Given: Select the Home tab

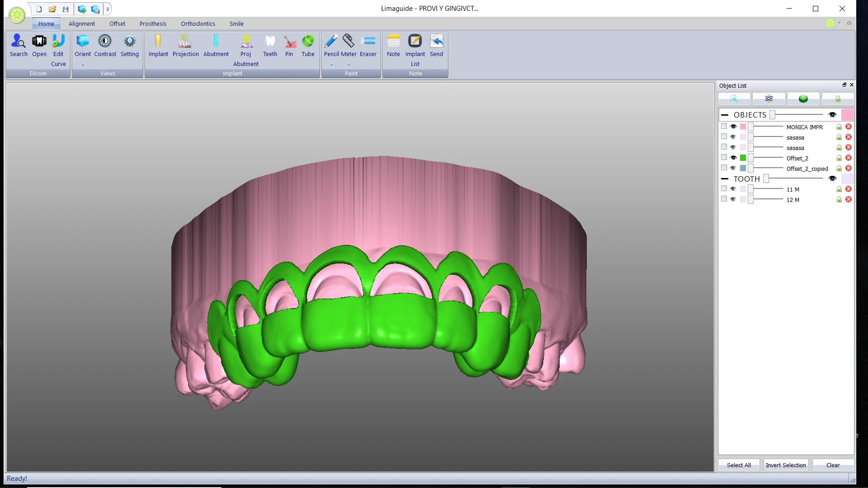Looking at the screenshot, I should 46,24.
